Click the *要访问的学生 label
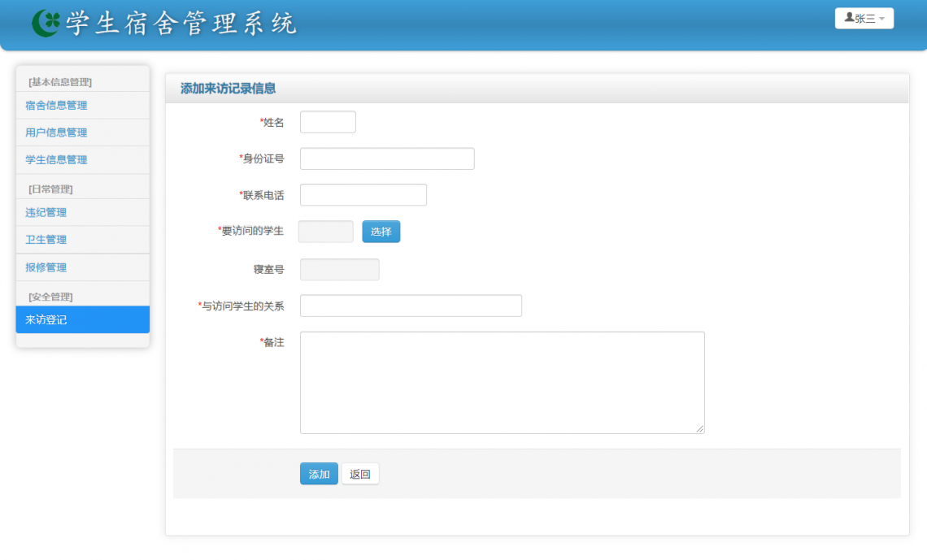 click(250, 230)
